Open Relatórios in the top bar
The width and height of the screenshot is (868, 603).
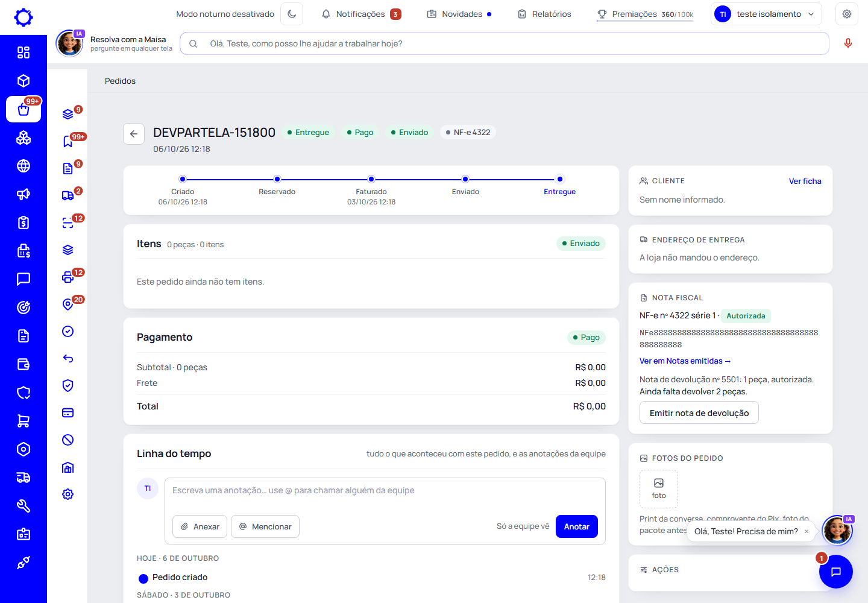pyautogui.click(x=544, y=14)
